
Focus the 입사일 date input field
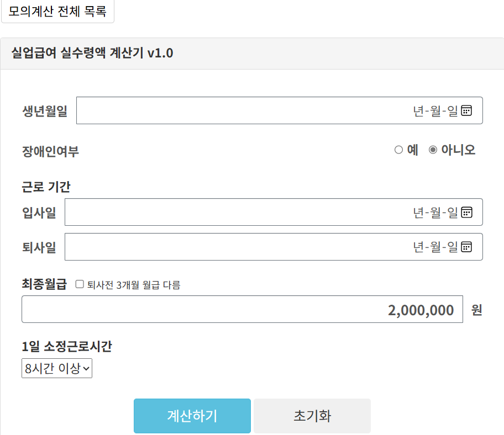[x=249, y=212]
